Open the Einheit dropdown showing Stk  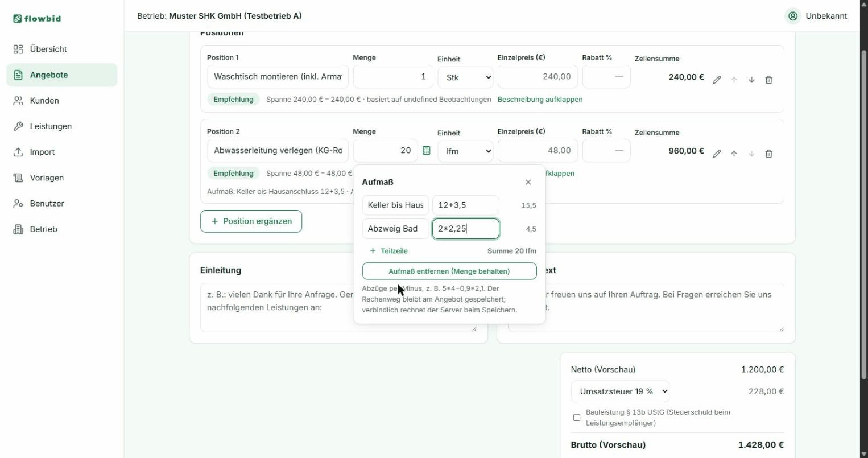tap(465, 77)
